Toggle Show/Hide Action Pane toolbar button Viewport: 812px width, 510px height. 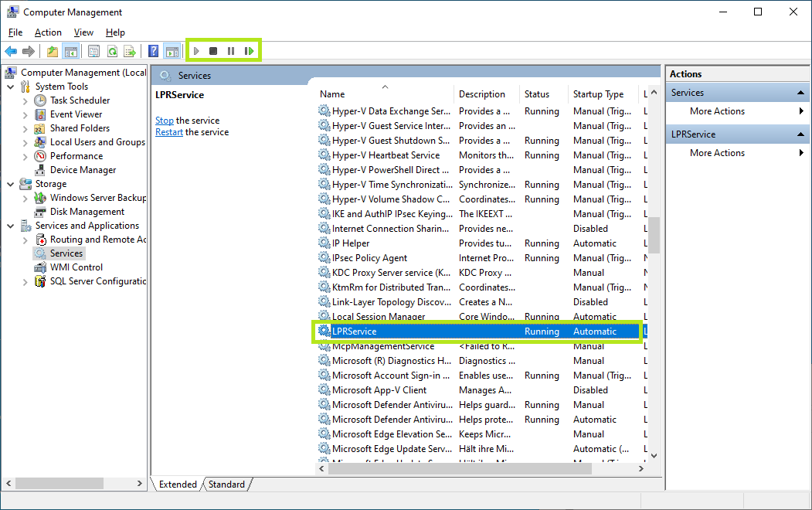point(172,51)
